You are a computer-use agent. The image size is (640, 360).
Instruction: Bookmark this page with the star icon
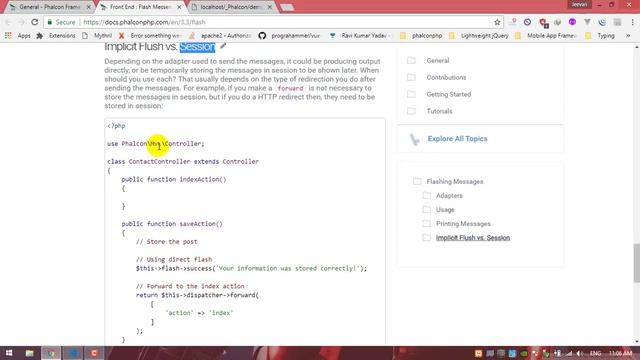(x=497, y=22)
